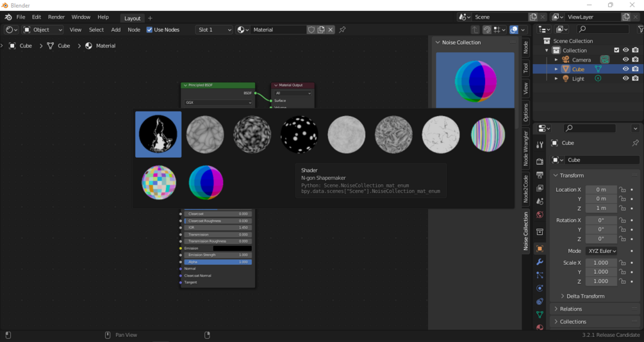Open the Window menu

click(81, 17)
